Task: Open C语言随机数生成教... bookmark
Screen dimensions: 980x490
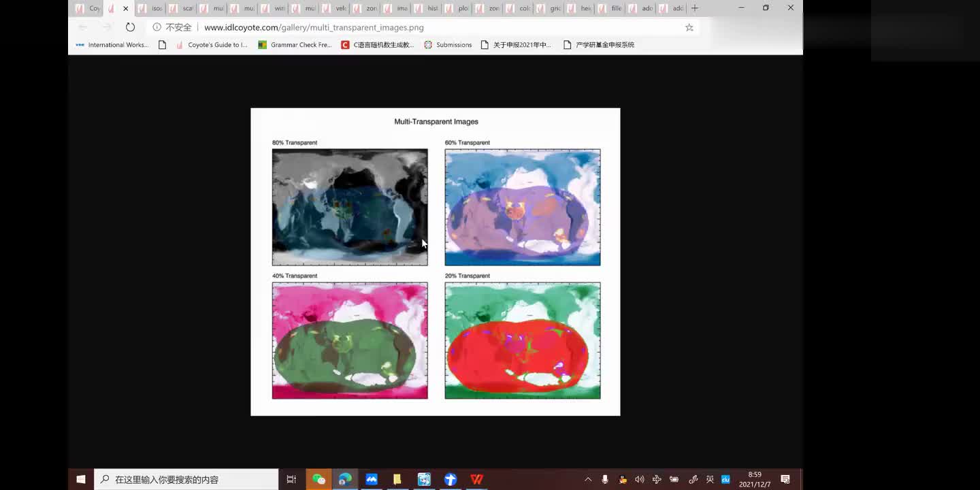Action: (378, 45)
